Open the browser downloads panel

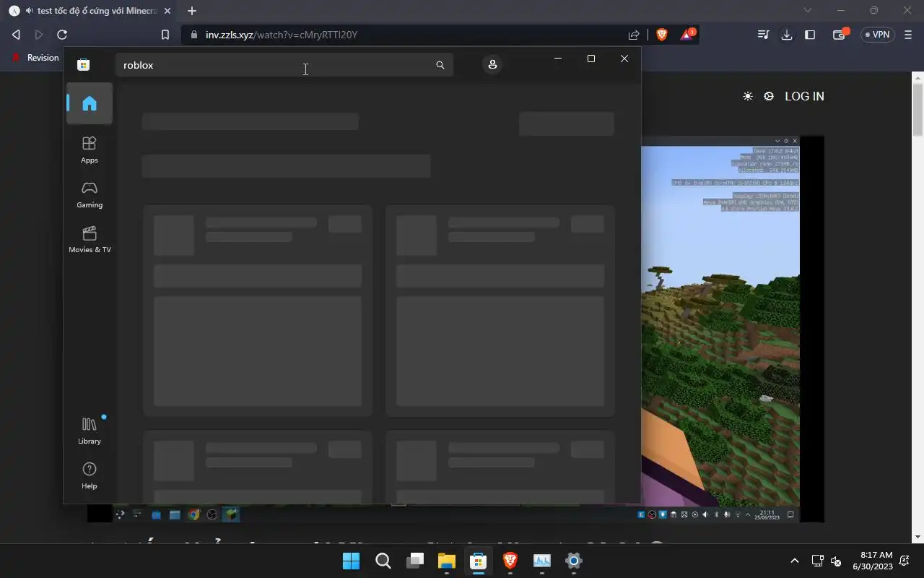point(787,35)
